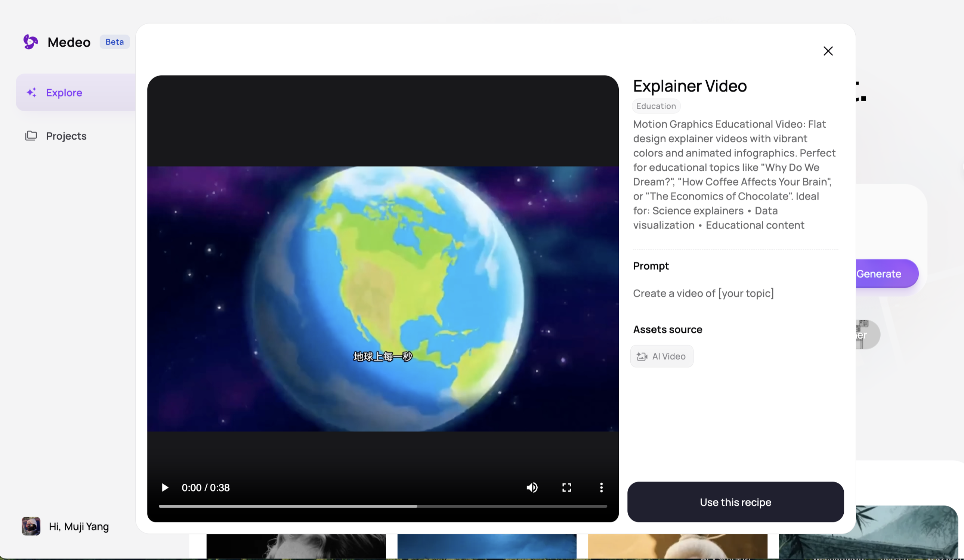Click the Projects folder icon
Viewport: 964px width, 560px height.
point(31,136)
